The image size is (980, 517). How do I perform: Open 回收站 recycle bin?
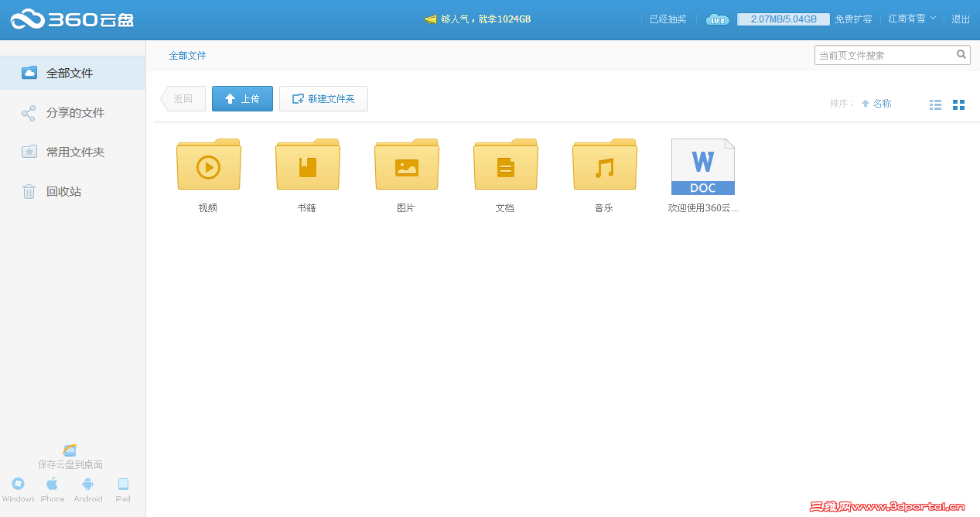pos(73,191)
